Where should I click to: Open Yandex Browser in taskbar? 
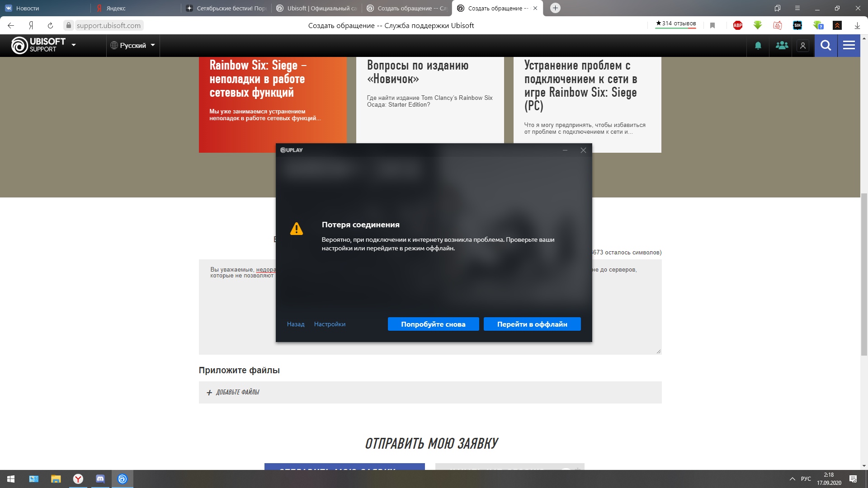(x=78, y=479)
